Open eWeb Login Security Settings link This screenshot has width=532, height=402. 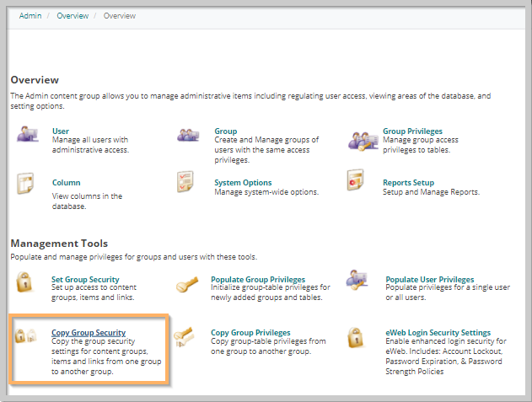point(438,332)
